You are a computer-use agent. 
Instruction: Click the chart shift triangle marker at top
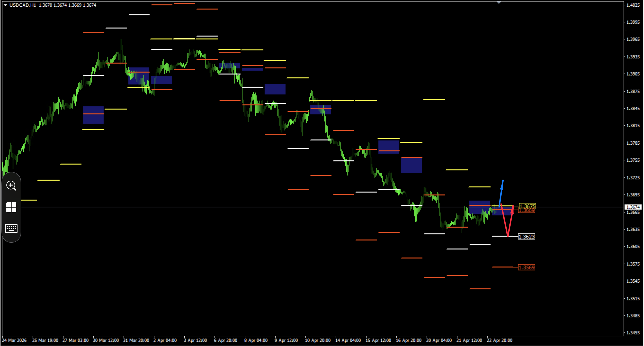pos(499,3)
